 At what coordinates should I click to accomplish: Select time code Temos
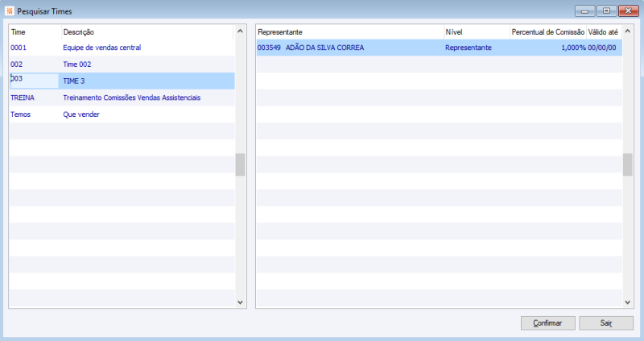tap(21, 114)
